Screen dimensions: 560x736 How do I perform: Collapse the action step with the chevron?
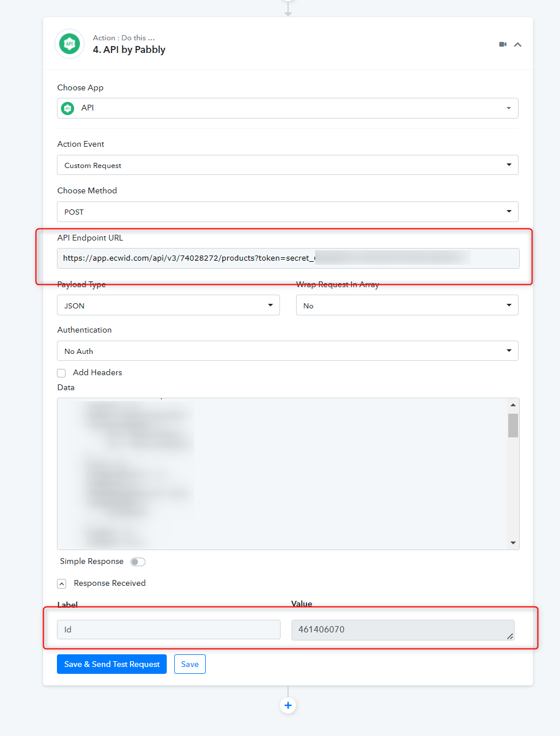[x=517, y=44]
